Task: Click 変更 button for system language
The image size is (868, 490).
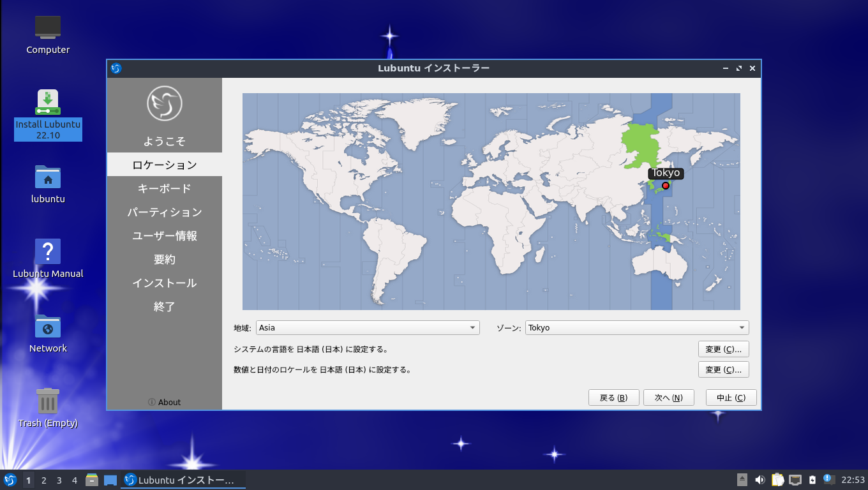Action: 723,349
